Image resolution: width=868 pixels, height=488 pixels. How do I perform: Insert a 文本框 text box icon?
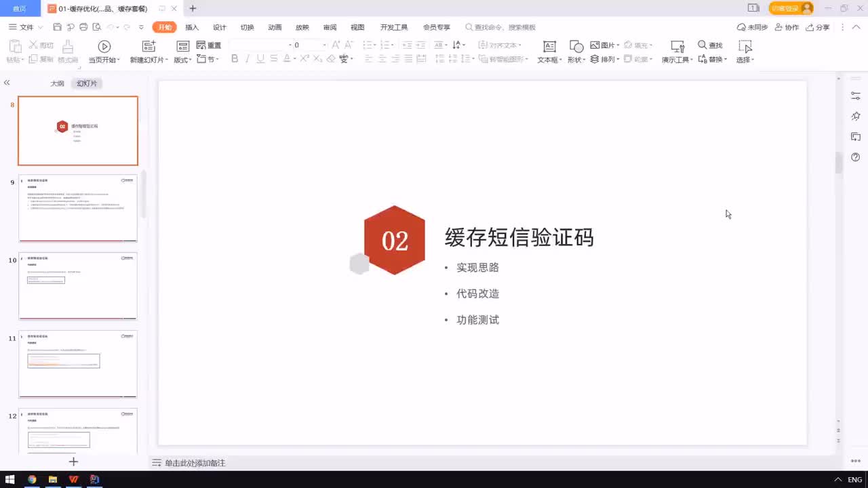[x=549, y=46]
